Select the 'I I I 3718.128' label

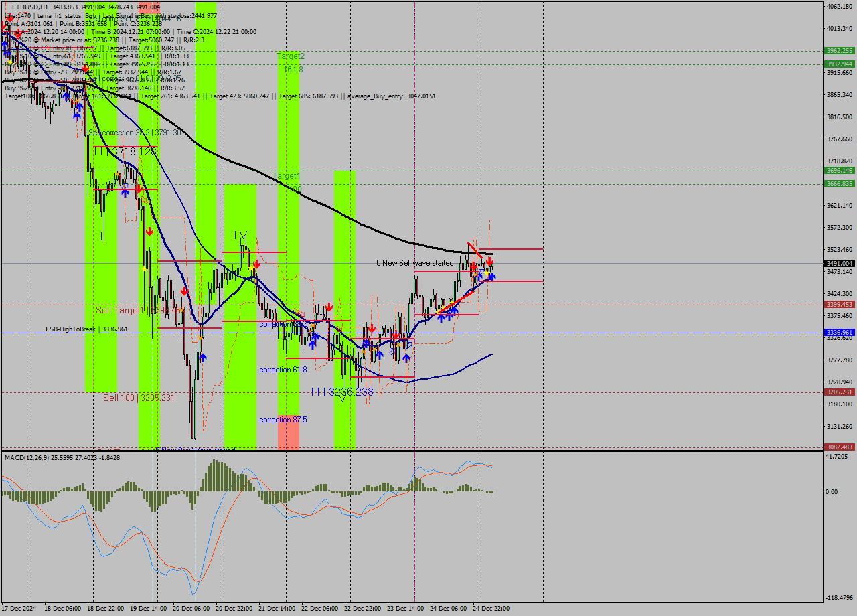point(125,152)
